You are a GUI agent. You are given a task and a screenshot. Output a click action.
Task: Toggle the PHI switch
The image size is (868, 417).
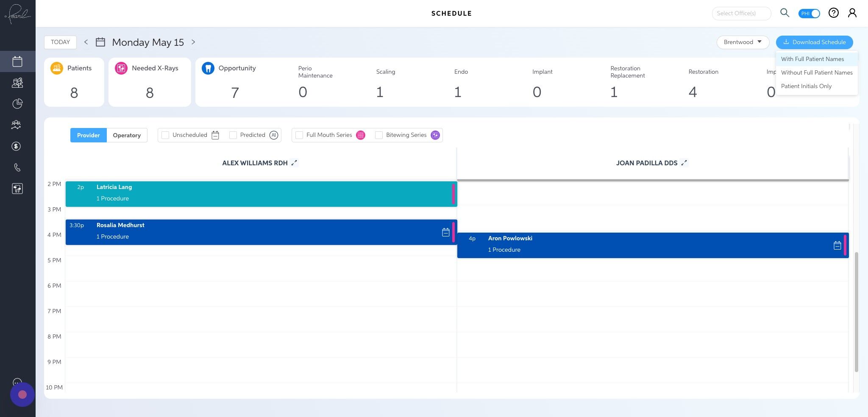pyautogui.click(x=809, y=14)
